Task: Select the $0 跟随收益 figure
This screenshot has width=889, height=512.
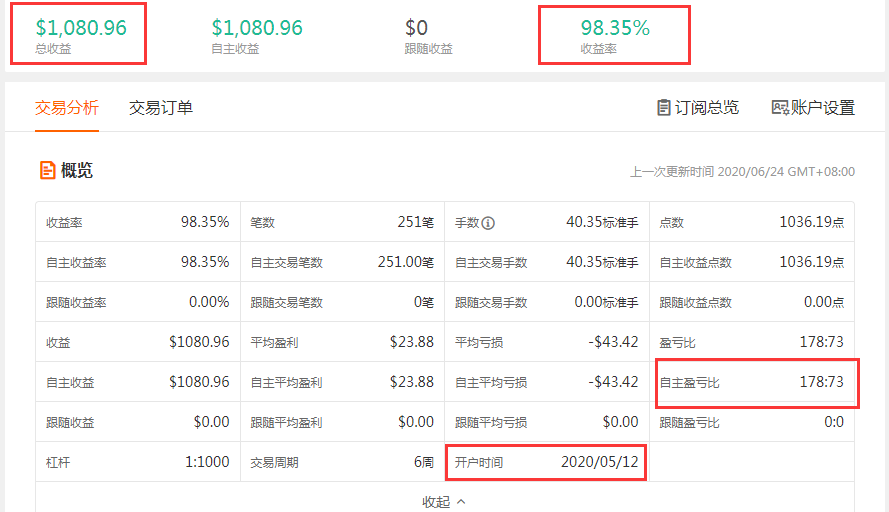Action: [418, 28]
